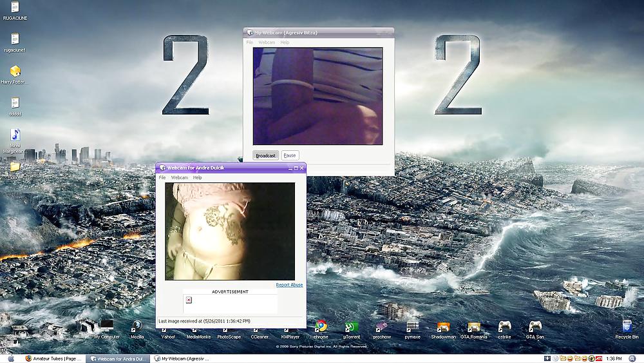The width and height of the screenshot is (644, 363).
Task: Open the Mozilla Firefox desktop icon
Action: pyautogui.click(x=137, y=327)
